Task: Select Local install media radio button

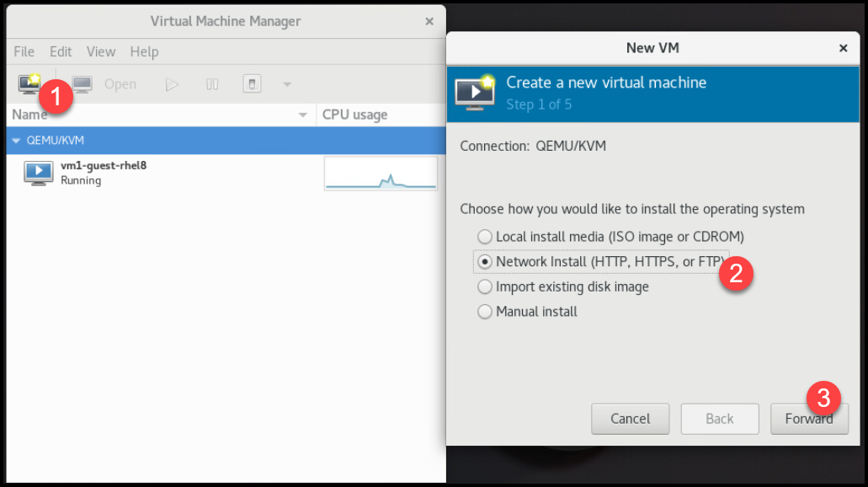Action: (484, 237)
